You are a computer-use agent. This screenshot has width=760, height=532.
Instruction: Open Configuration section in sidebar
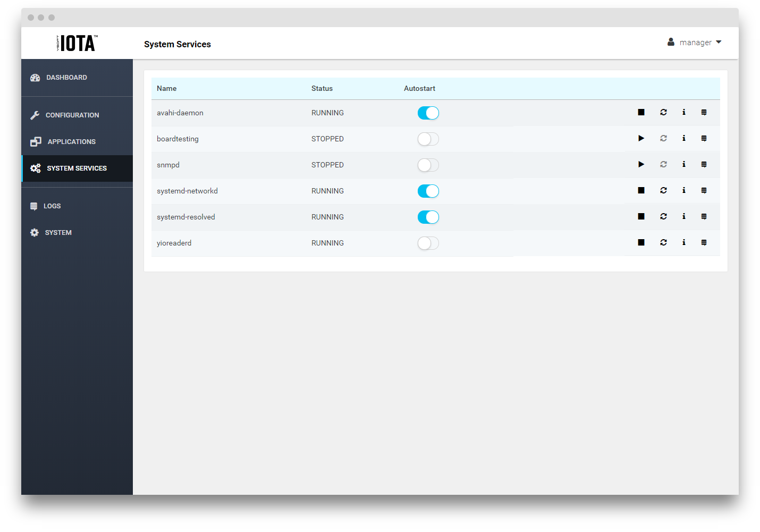click(72, 115)
